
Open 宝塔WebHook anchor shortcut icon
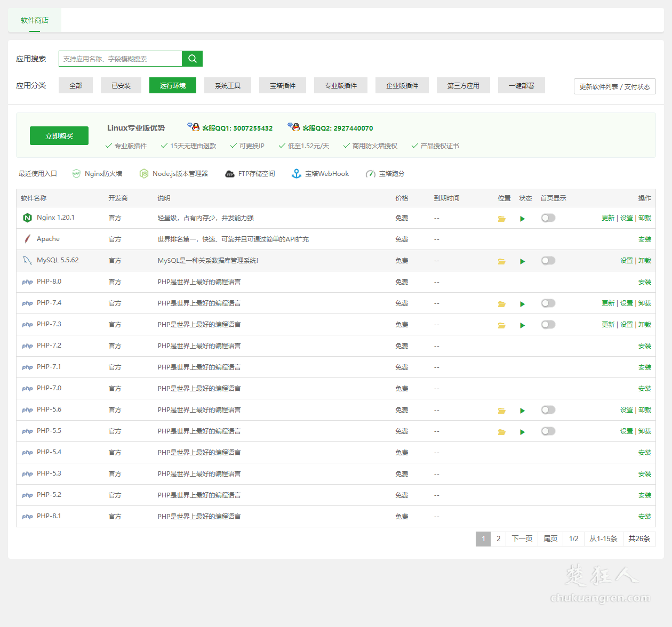pyautogui.click(x=297, y=174)
